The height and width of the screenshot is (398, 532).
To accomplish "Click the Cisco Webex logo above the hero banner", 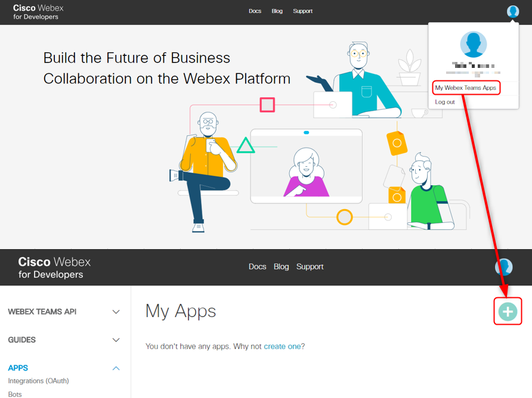I will click(x=38, y=12).
